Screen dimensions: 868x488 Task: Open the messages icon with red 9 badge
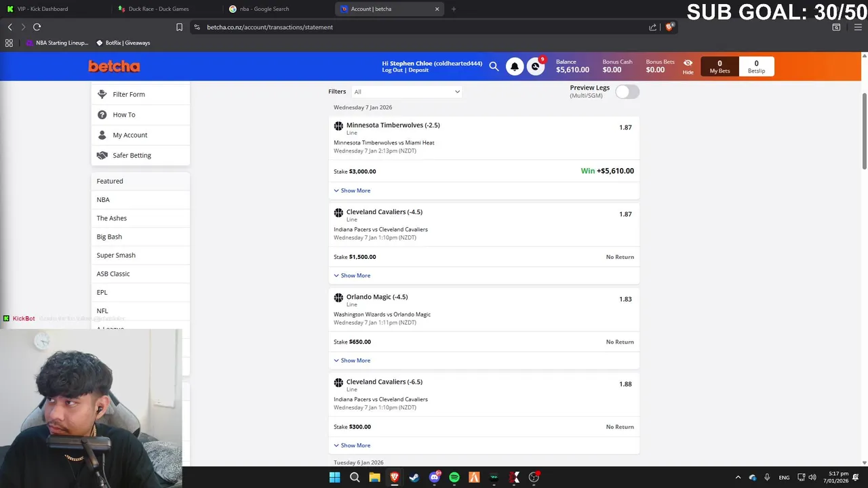536,66
